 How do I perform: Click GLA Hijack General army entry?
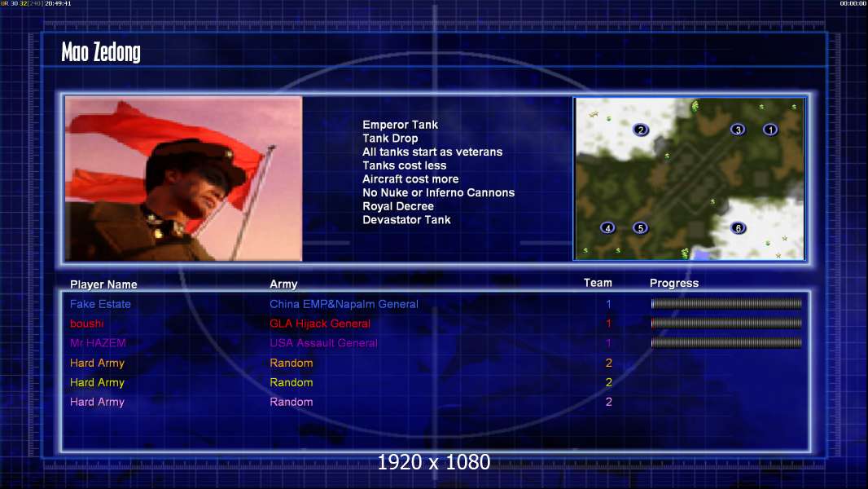coord(320,324)
